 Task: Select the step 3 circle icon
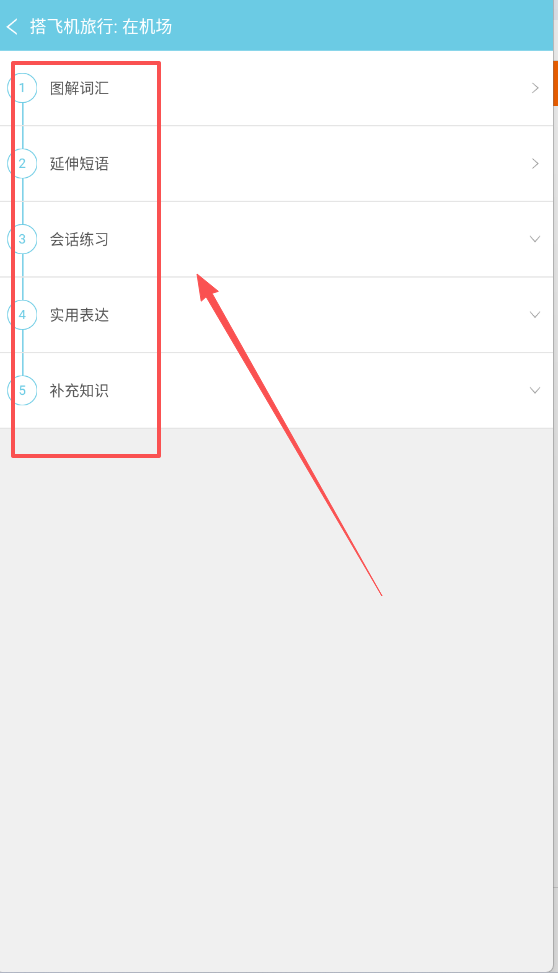(x=22, y=239)
